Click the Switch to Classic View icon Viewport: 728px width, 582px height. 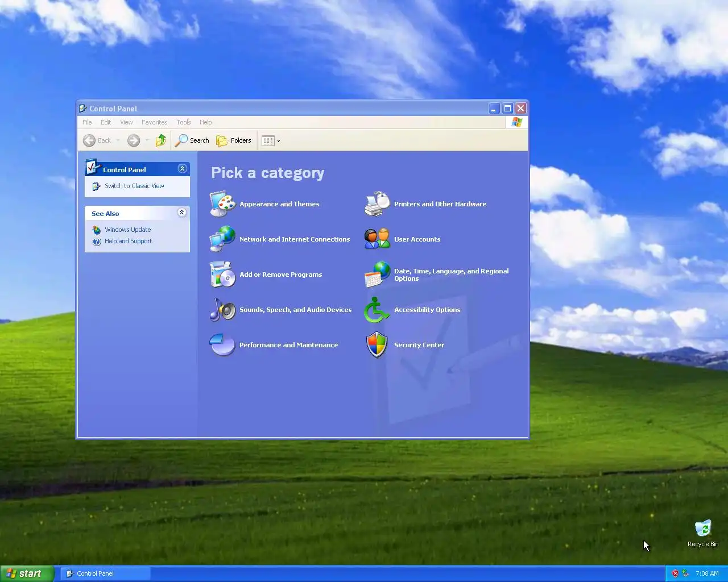click(x=97, y=186)
